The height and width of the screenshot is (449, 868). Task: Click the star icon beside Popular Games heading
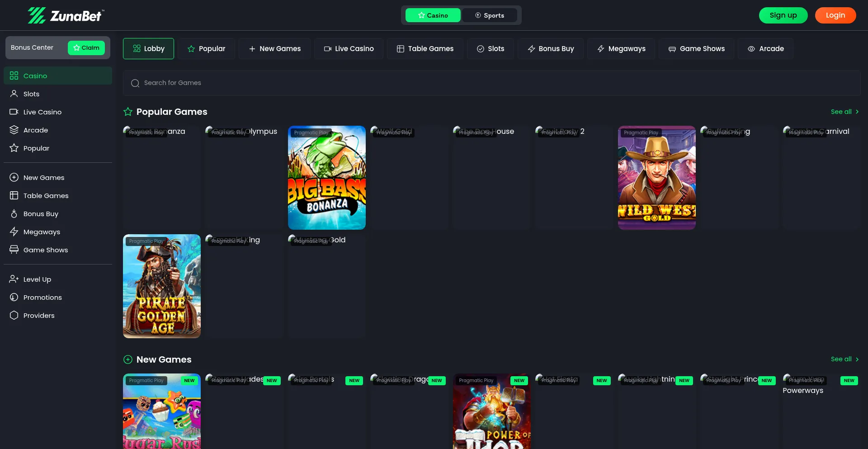(128, 112)
